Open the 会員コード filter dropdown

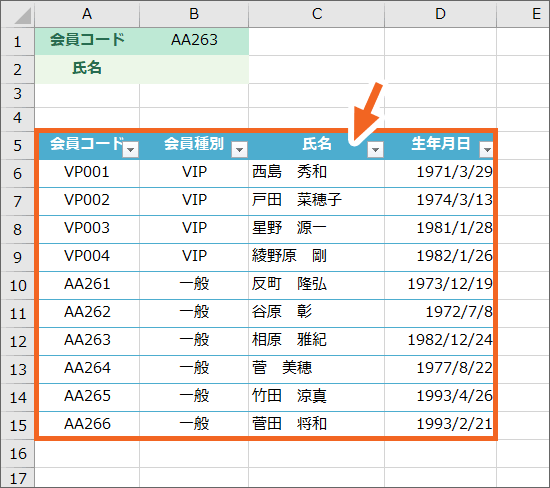tap(130, 150)
